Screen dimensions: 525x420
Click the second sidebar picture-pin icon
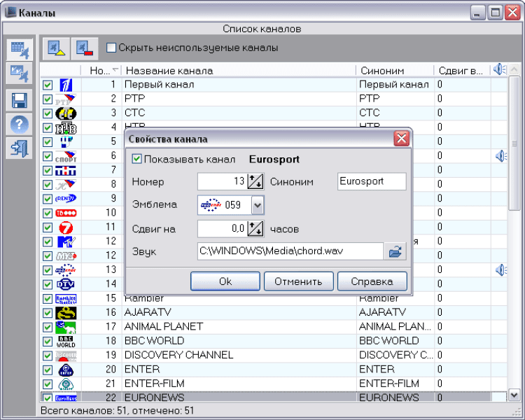(x=20, y=73)
